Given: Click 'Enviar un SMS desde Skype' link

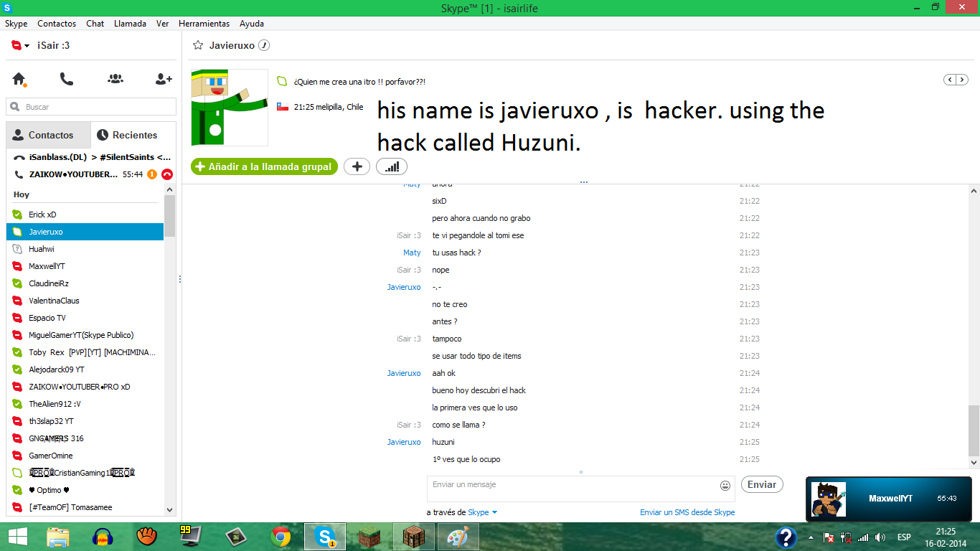Looking at the screenshot, I should [687, 512].
